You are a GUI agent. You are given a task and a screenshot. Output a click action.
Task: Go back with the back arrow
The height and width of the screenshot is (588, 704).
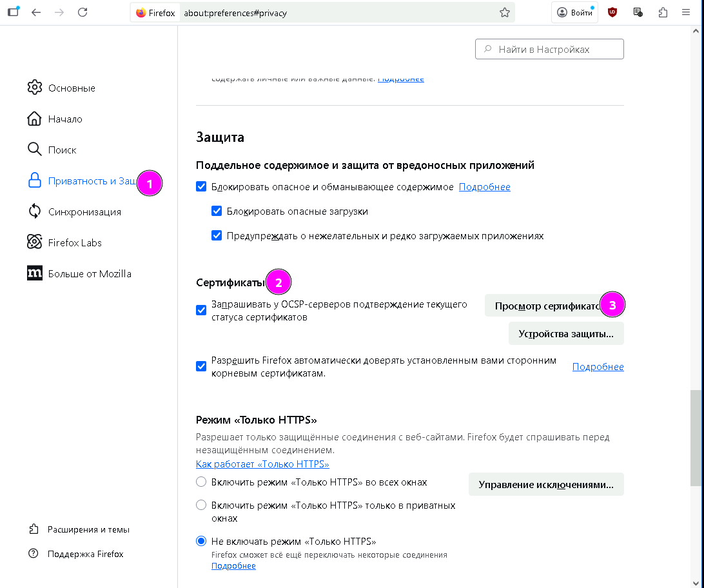(36, 12)
